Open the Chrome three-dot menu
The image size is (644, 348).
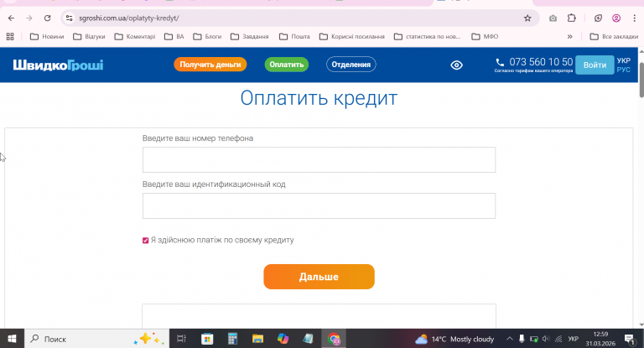(634, 18)
